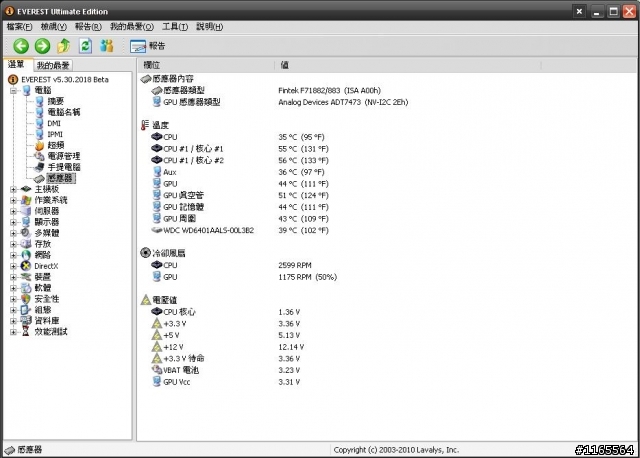Click the Up folder arrow toolbar icon
The width and height of the screenshot is (640, 458).
[x=64, y=46]
